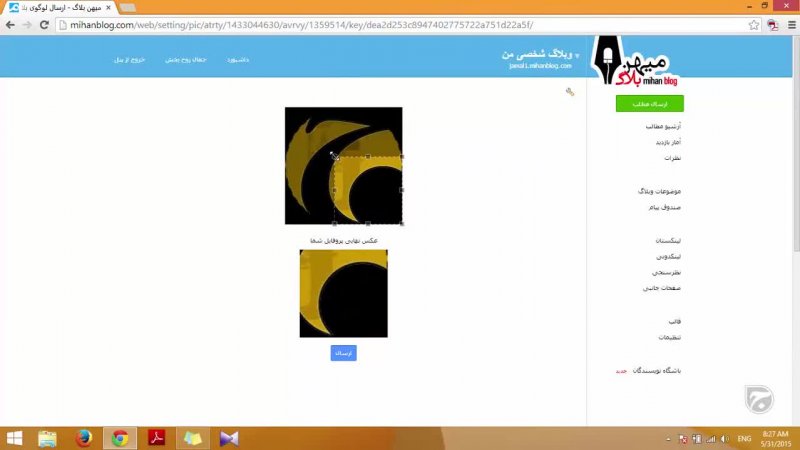The width and height of the screenshot is (800, 450).
Task: Open the yellow-green notes app in taskbar
Action: click(x=193, y=438)
